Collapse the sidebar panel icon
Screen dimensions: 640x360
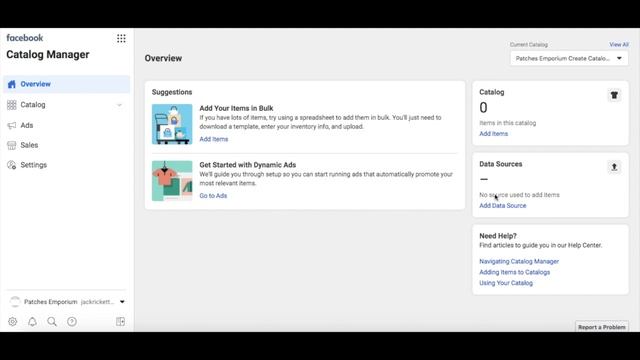[120, 322]
